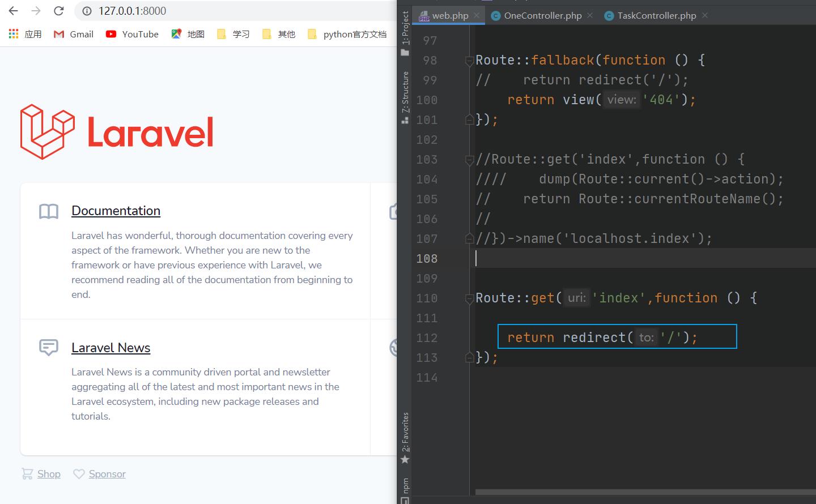This screenshot has height=504, width=816.
Task: Open the Project tool window
Action: tap(405, 33)
